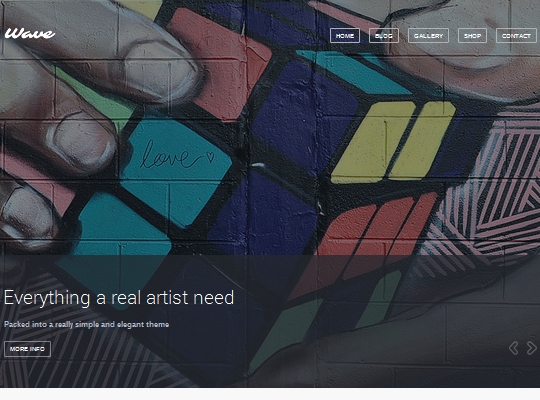Image resolution: width=540 pixels, height=400 pixels.
Task: Click the 'Everything a real artist need' heading
Action: point(119,297)
